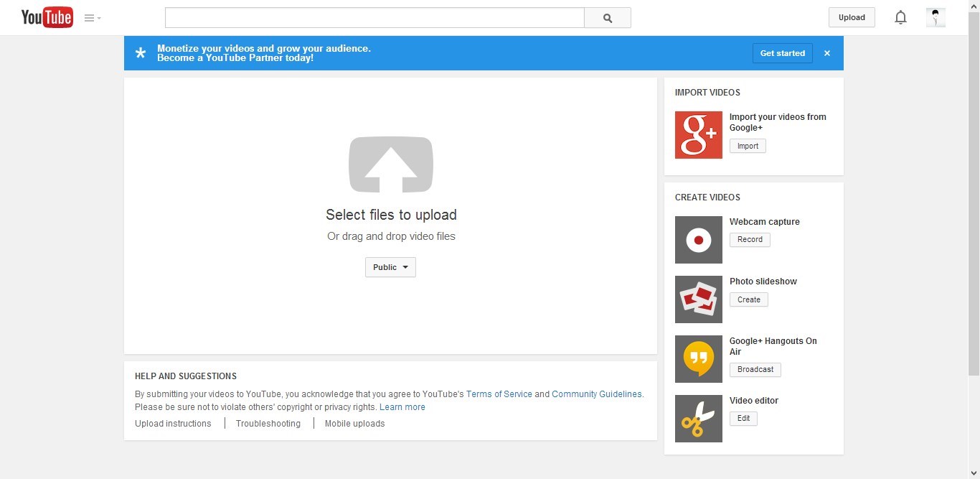The image size is (980, 479).
Task: Click 'Photo slideshow' title text
Action: click(763, 282)
